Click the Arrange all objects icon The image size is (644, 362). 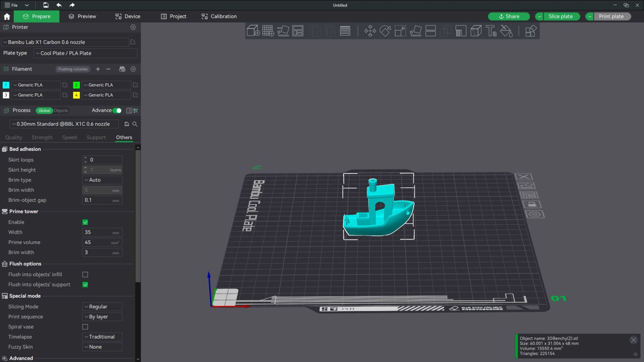pyautogui.click(x=298, y=31)
